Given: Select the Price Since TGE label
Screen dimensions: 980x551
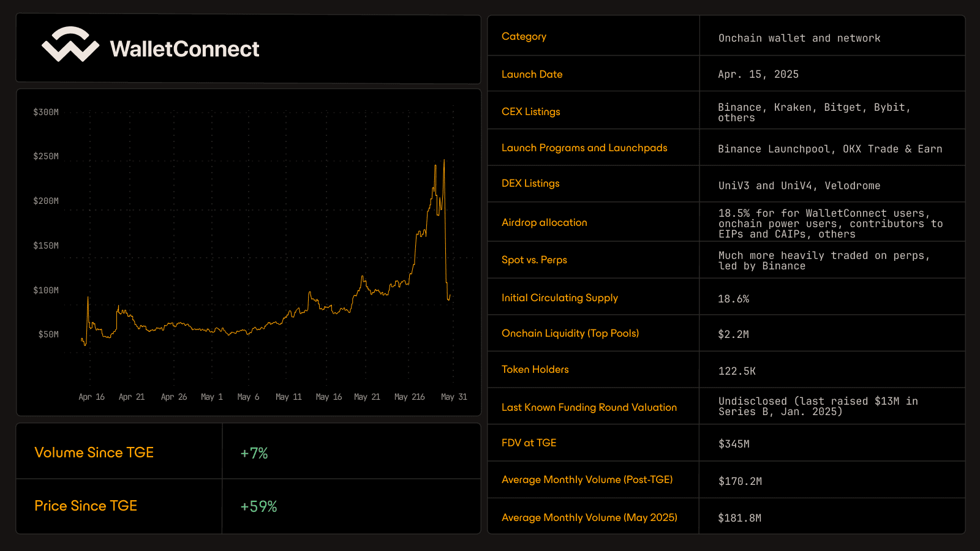Looking at the screenshot, I should pos(86,506).
